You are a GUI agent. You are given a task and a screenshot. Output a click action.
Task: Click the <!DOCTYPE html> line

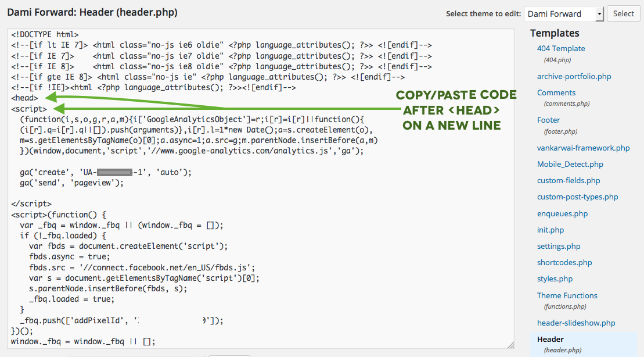45,34
